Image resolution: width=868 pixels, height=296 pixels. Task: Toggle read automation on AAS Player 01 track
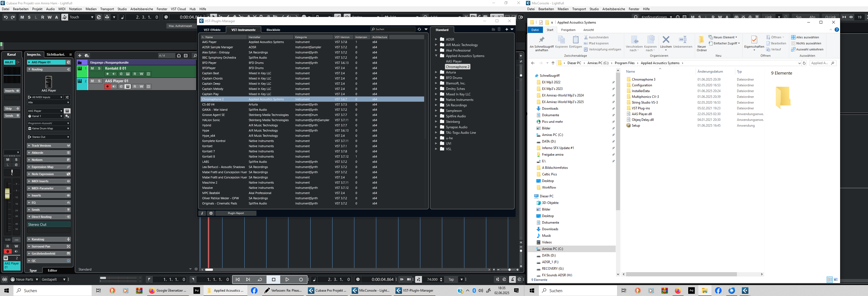coord(135,87)
